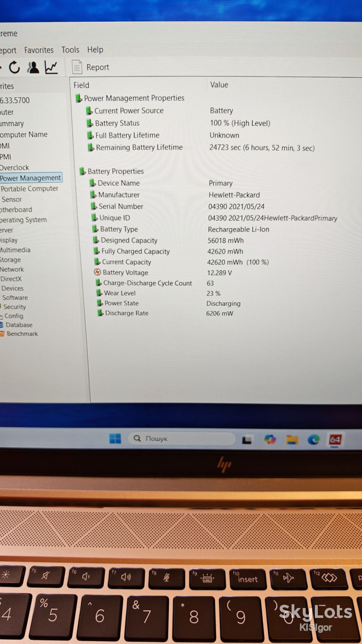362x644 pixels.
Task: Open Multimedia tree category
Action: click(x=15, y=250)
